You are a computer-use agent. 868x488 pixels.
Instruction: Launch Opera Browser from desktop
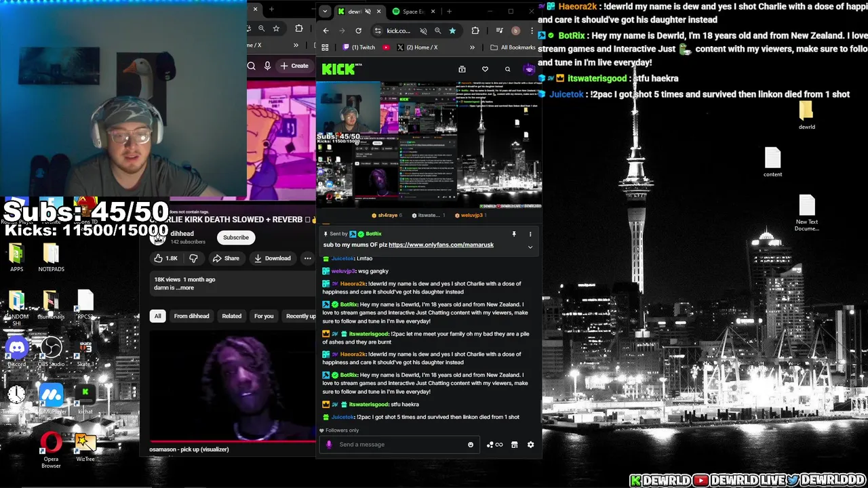pos(51,449)
